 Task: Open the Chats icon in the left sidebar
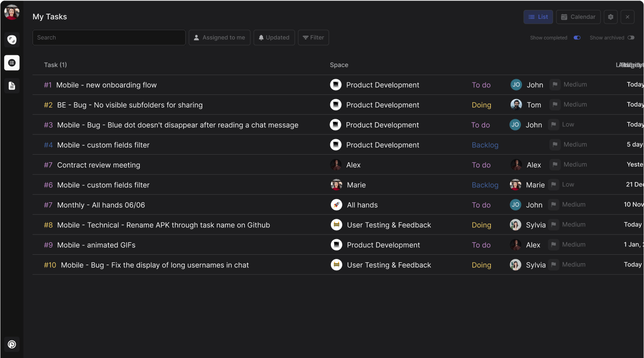coord(11,40)
